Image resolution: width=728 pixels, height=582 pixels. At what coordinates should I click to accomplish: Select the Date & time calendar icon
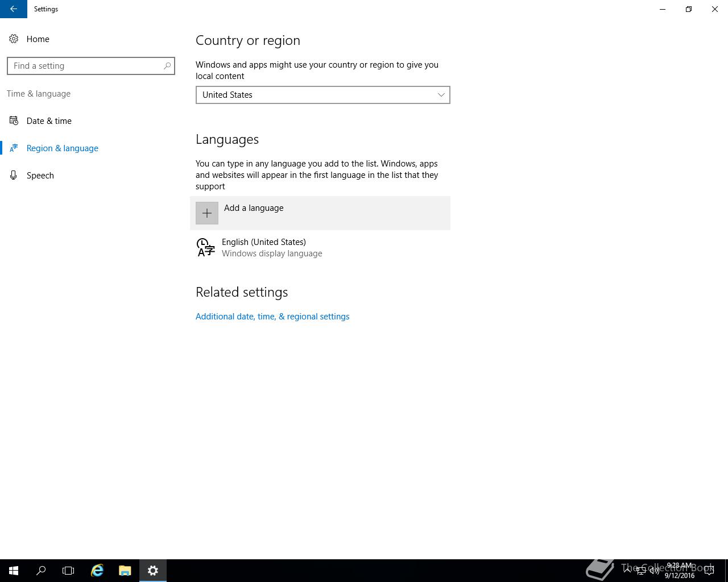(x=14, y=120)
